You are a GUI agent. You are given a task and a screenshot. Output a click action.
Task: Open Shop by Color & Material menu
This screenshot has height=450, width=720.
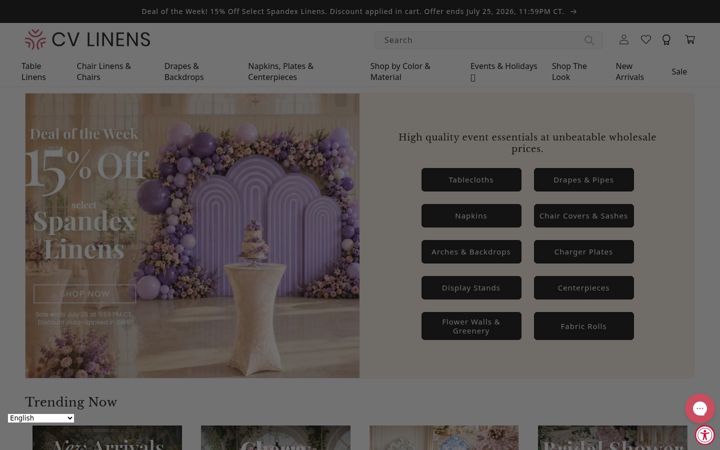pyautogui.click(x=400, y=72)
